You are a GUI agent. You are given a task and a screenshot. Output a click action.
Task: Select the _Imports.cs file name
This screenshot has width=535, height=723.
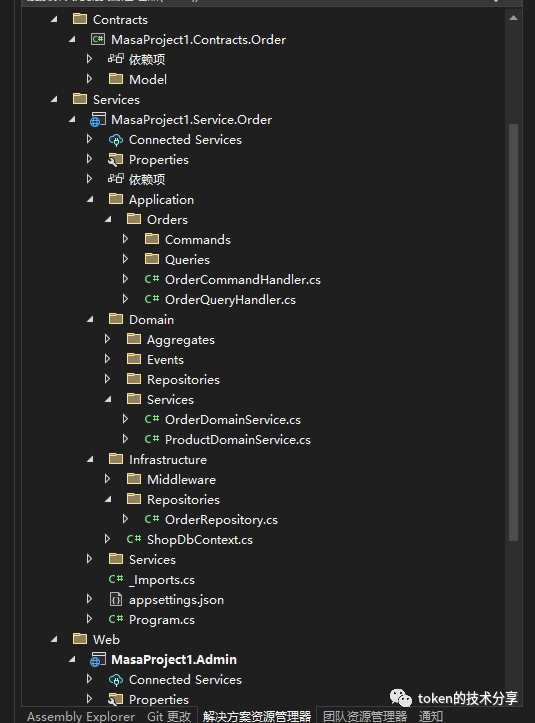click(x=162, y=580)
